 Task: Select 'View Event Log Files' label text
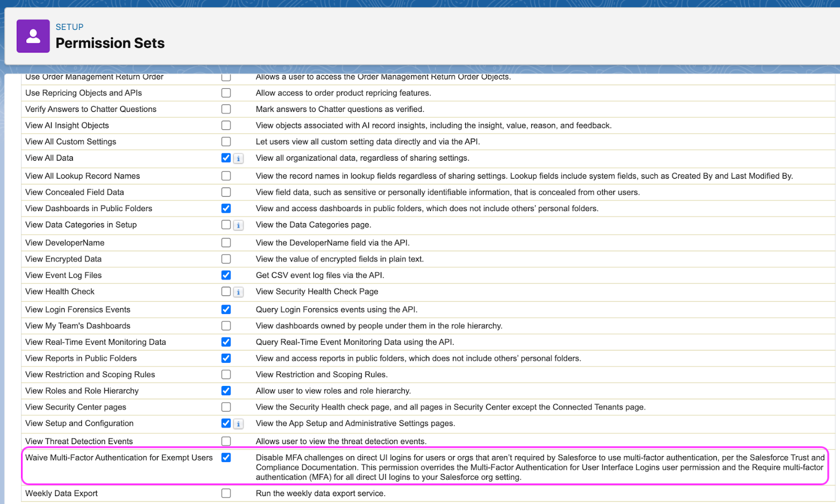(x=64, y=275)
